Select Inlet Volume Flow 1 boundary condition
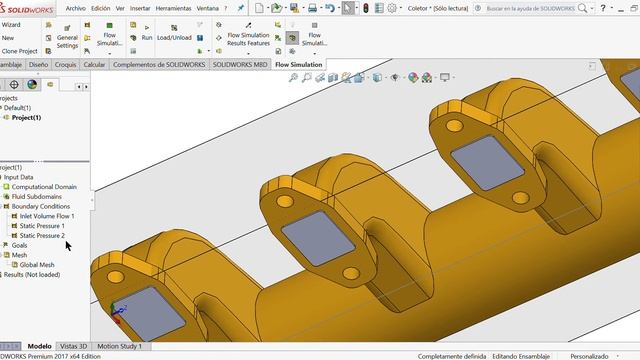 tap(47, 216)
